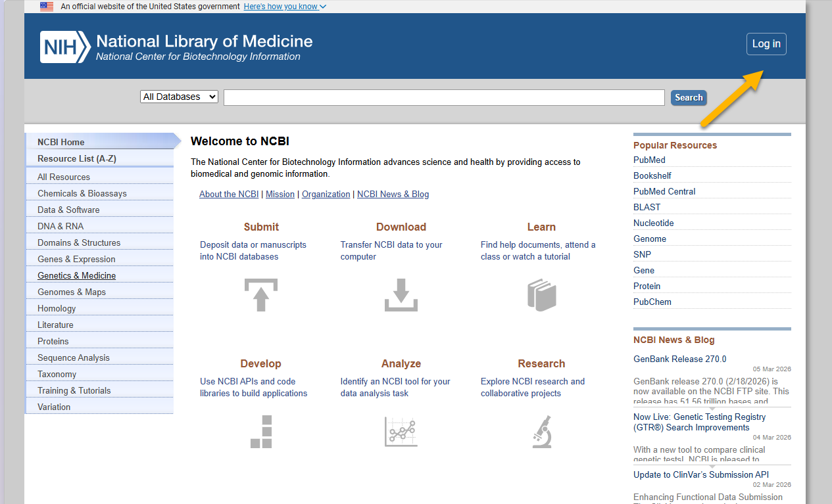Open the BLAST resource link
Image resolution: width=832 pixels, height=504 pixels.
click(x=647, y=207)
